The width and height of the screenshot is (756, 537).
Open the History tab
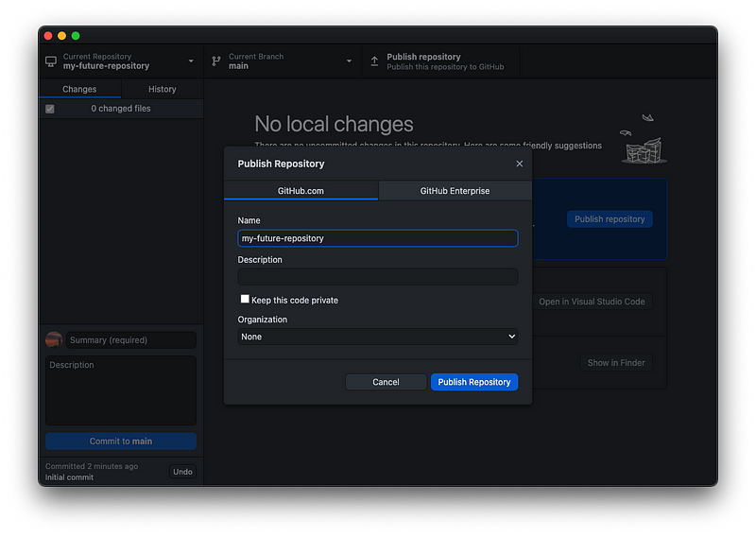coord(162,89)
